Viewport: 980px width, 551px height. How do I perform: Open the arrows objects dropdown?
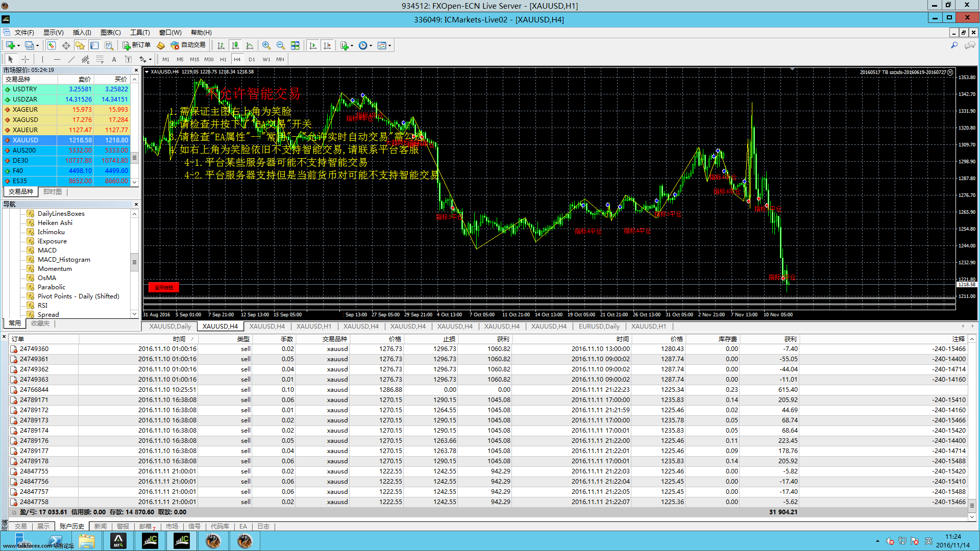click(145, 59)
